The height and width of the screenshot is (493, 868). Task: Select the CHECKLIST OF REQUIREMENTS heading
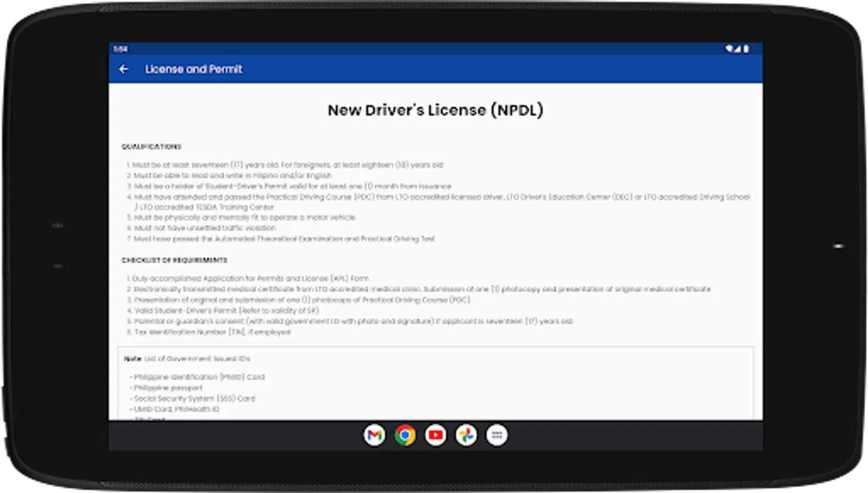pos(174,260)
